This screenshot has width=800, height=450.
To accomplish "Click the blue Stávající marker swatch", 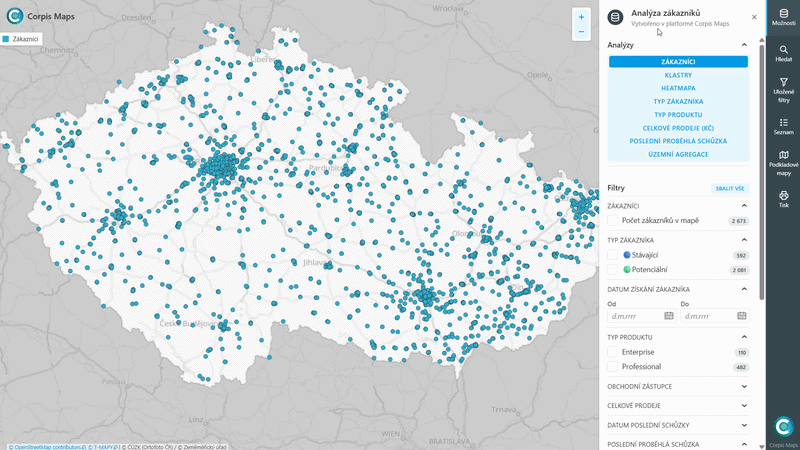I will click(x=627, y=255).
